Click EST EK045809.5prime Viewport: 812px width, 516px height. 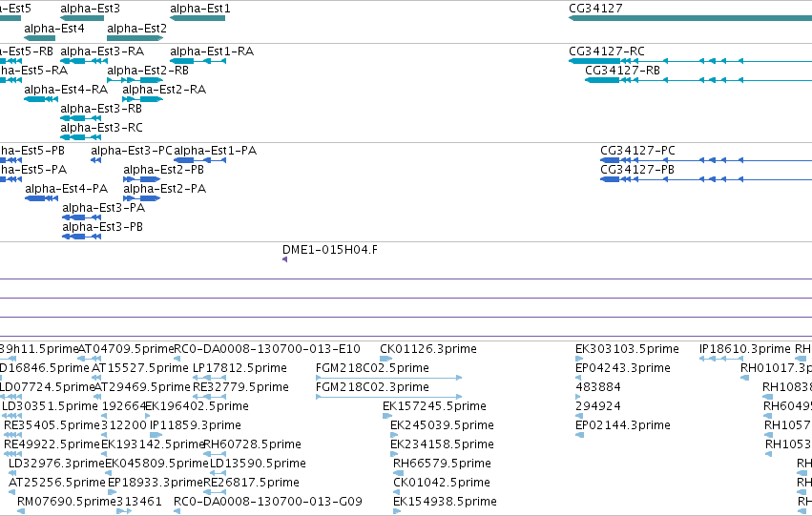tap(156, 464)
